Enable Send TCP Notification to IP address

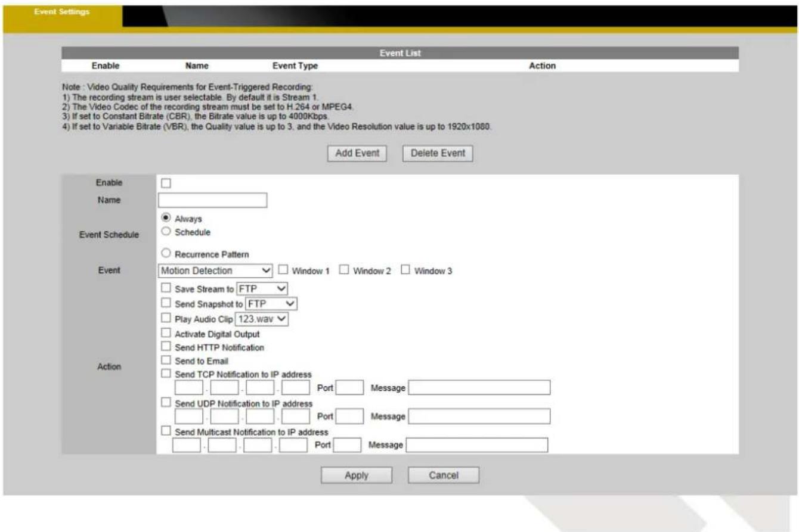coord(166,374)
